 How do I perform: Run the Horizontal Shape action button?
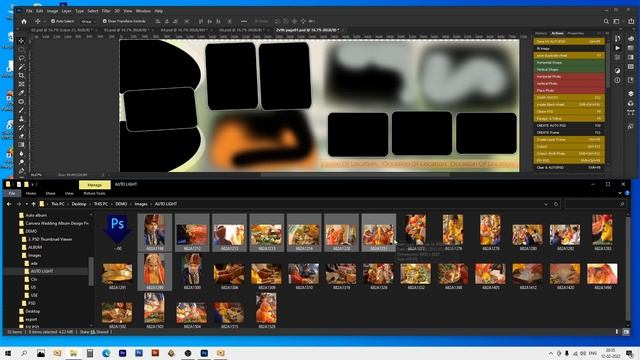(569, 62)
